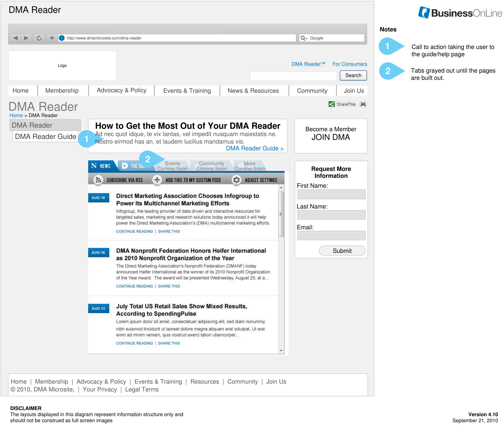Select DMA Reader in the sidebar
The height and width of the screenshot is (434, 504).
pyautogui.click(x=45, y=125)
